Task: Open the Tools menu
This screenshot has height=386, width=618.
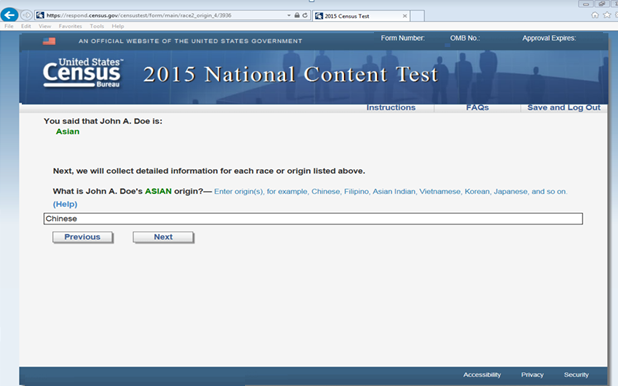Action: (x=97, y=26)
